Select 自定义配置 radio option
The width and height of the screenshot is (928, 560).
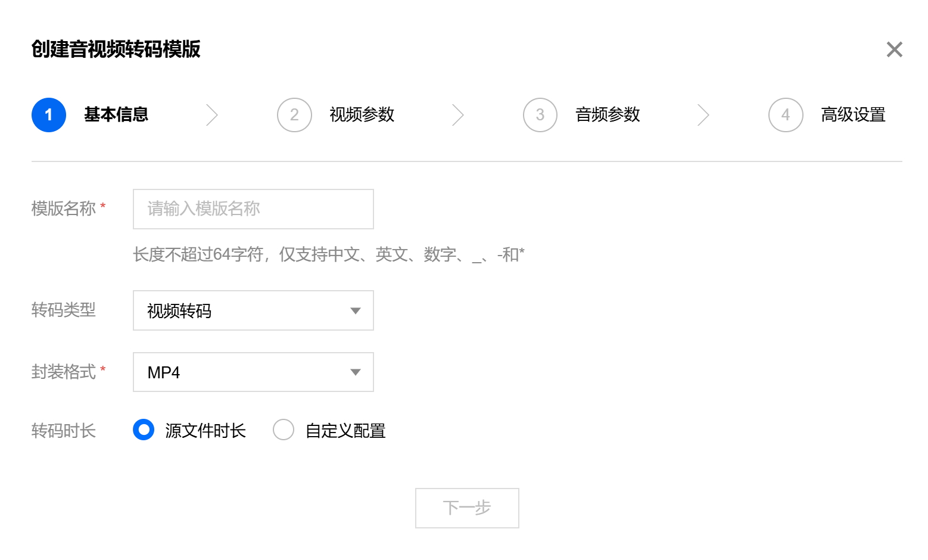point(284,430)
